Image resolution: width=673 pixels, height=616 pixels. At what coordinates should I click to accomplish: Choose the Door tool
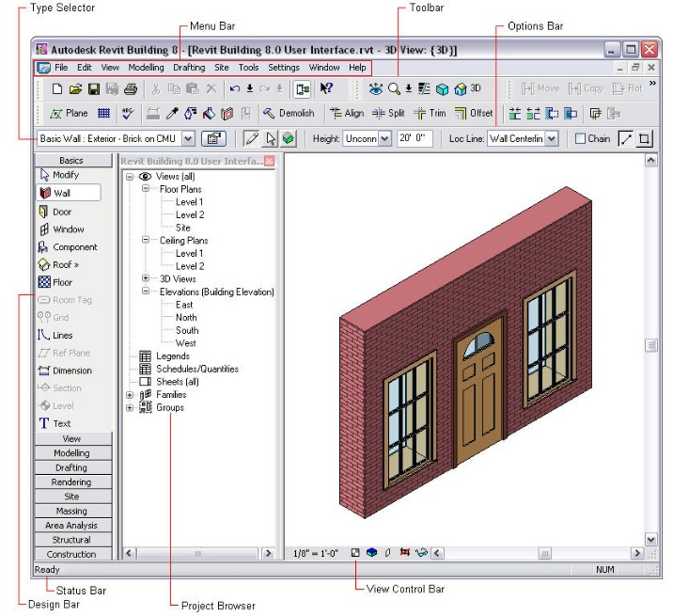pyautogui.click(x=61, y=212)
